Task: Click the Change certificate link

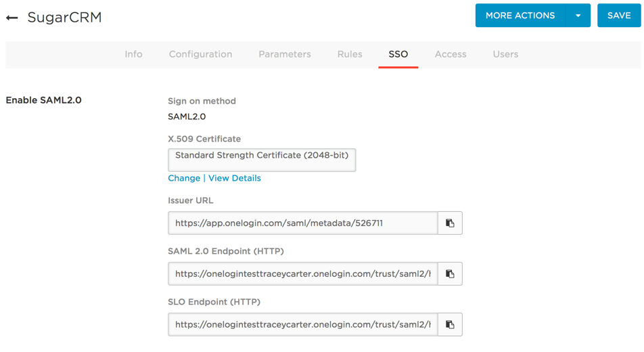Action: pos(184,178)
